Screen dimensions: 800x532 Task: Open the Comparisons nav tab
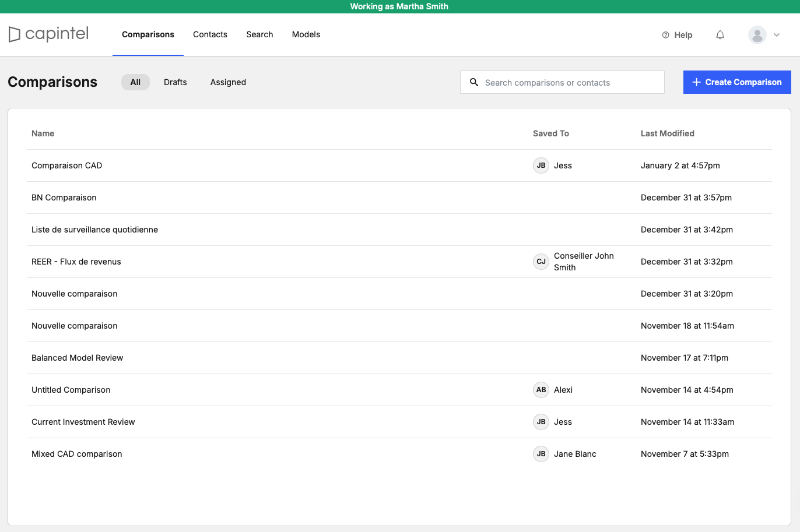pos(148,34)
